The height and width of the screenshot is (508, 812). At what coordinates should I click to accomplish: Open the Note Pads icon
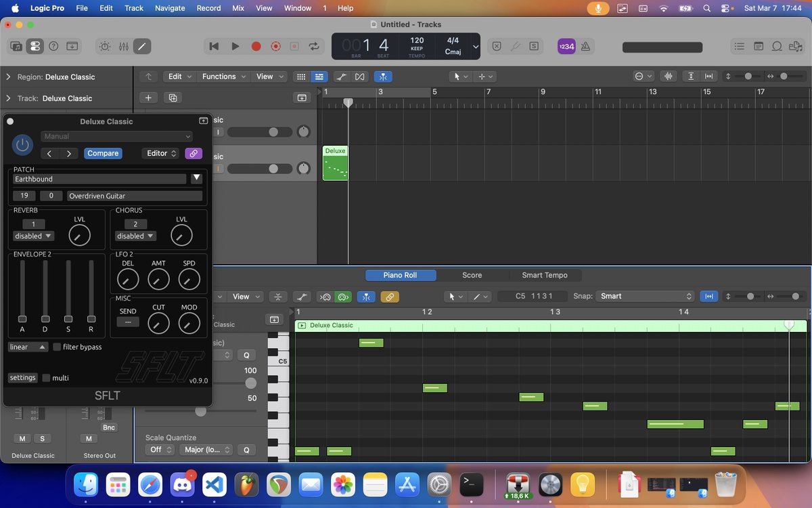tap(759, 47)
